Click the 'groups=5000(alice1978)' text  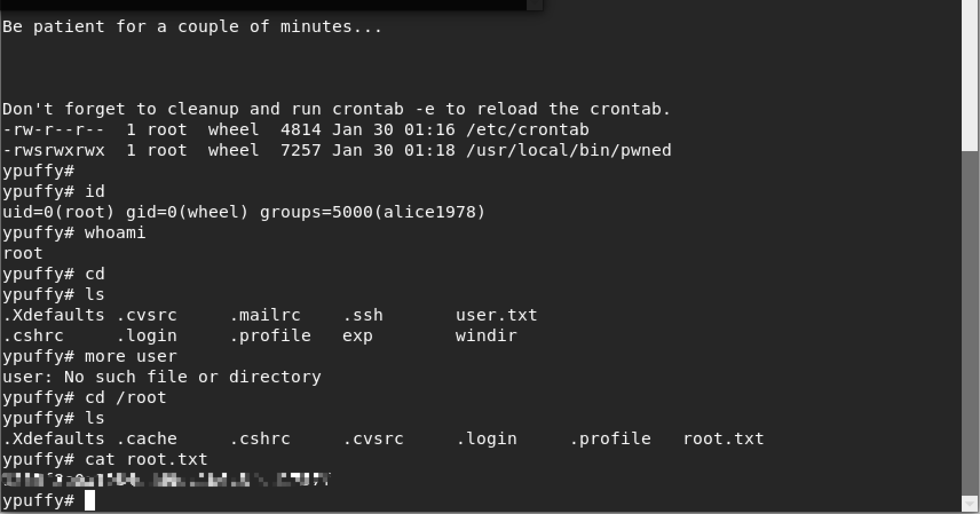[x=373, y=212]
